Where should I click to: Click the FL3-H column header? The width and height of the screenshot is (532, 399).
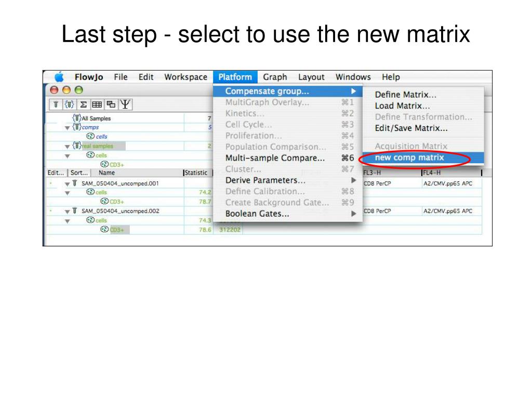point(372,172)
